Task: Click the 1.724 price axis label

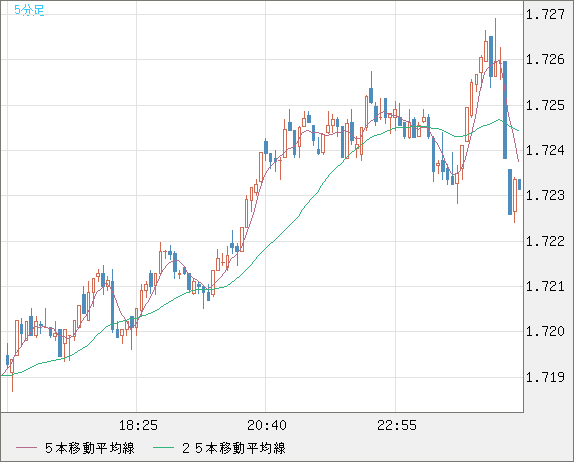Action: tap(545, 150)
